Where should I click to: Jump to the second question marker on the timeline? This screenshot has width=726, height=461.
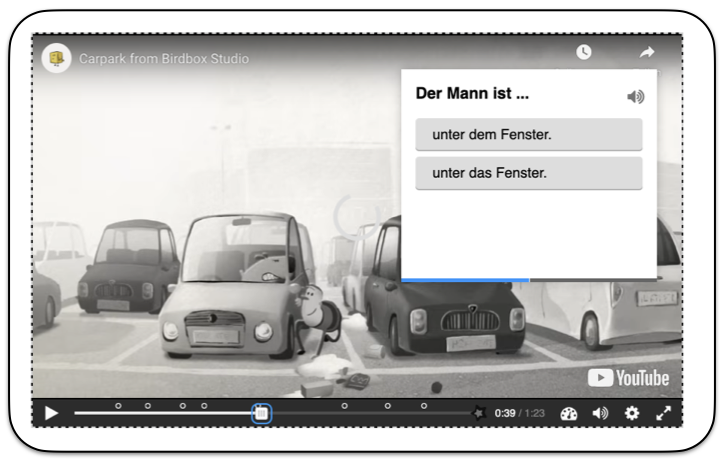[148, 406]
